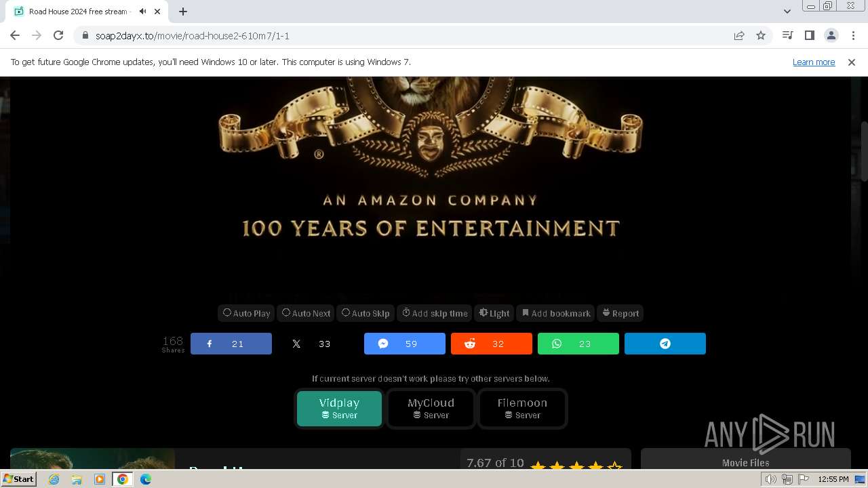
Task: Click Add bookmark
Action: tap(555, 313)
